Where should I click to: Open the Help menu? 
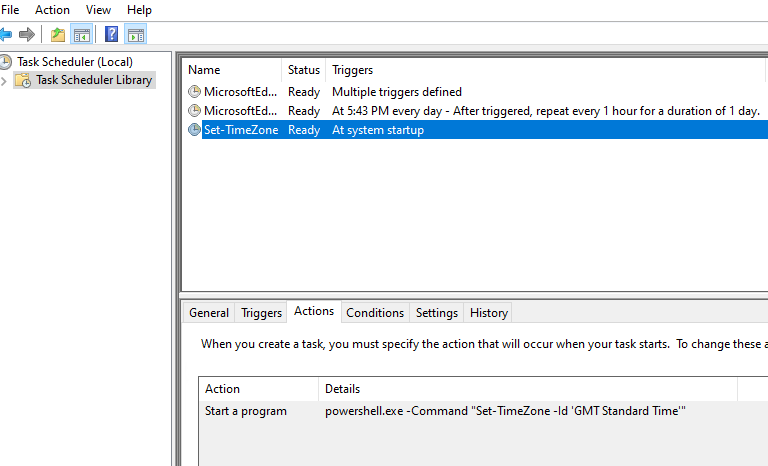tap(139, 10)
